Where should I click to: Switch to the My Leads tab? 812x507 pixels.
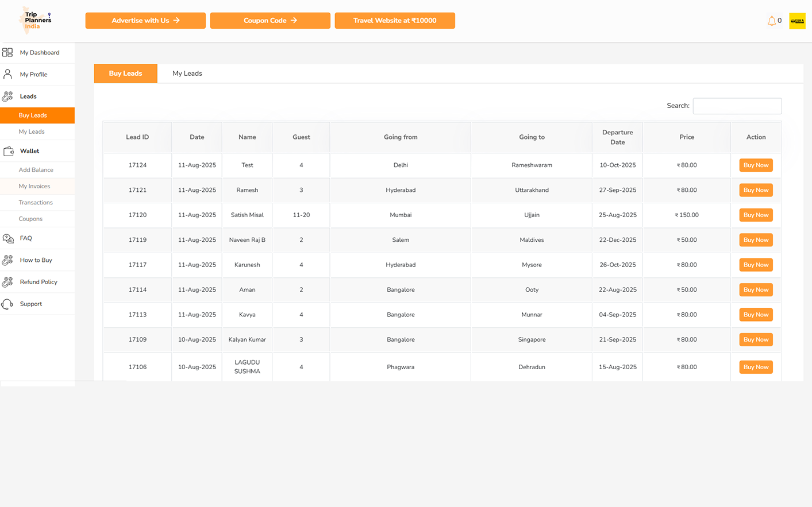tap(187, 73)
